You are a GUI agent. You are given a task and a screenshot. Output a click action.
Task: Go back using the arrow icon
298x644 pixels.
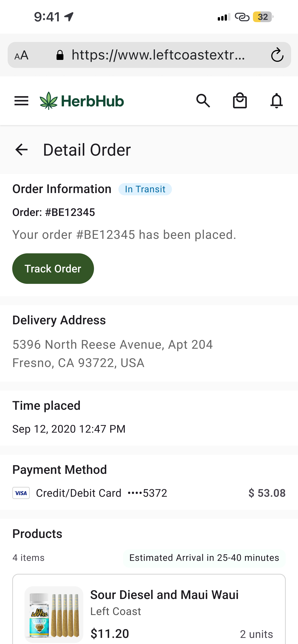[x=21, y=150]
